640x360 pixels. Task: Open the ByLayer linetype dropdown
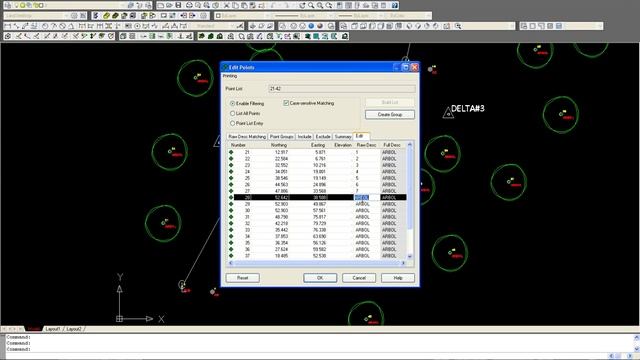332,16
